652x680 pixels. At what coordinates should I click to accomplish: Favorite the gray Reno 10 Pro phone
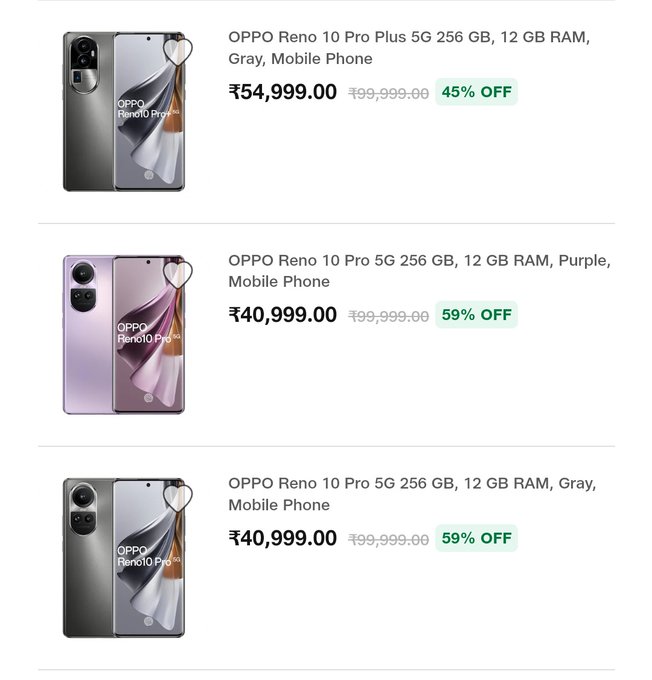click(x=177, y=498)
